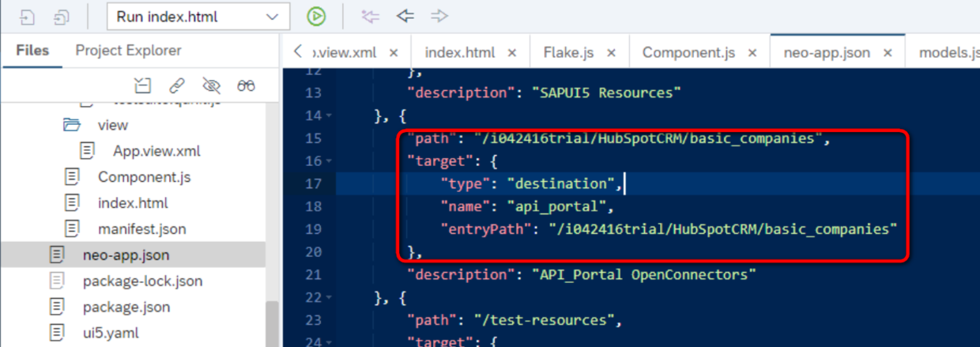980x347 pixels.
Task: Switch to the Component.js editor tab
Action: tap(688, 53)
